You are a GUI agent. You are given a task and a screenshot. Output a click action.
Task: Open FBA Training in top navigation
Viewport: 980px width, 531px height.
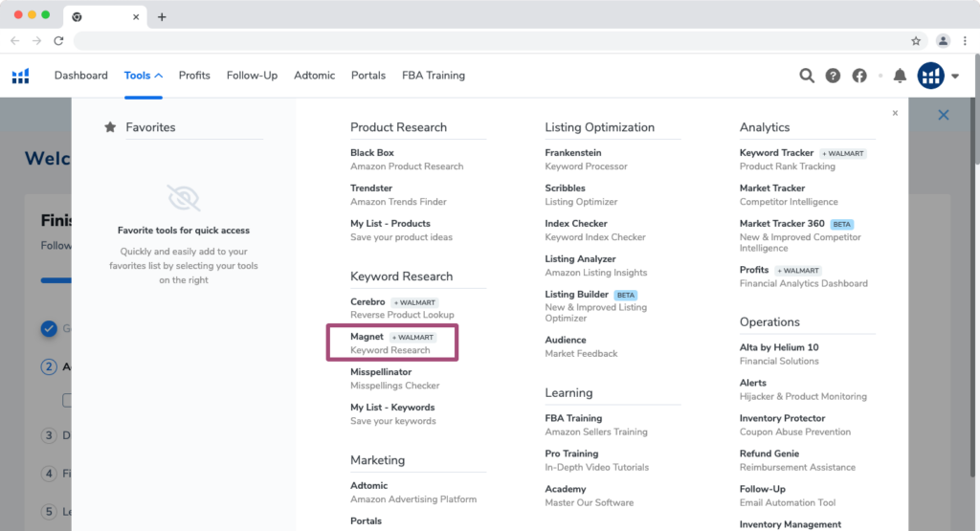pos(434,76)
